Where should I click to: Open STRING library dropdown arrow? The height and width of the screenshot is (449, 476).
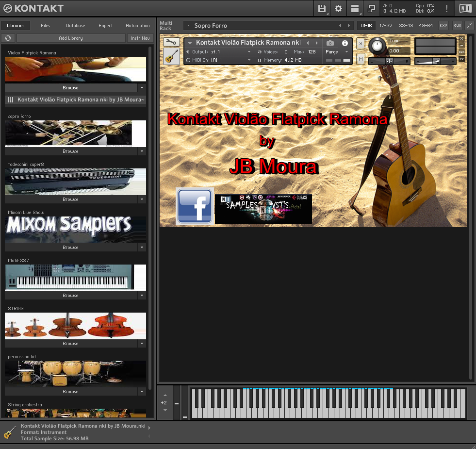pyautogui.click(x=142, y=343)
